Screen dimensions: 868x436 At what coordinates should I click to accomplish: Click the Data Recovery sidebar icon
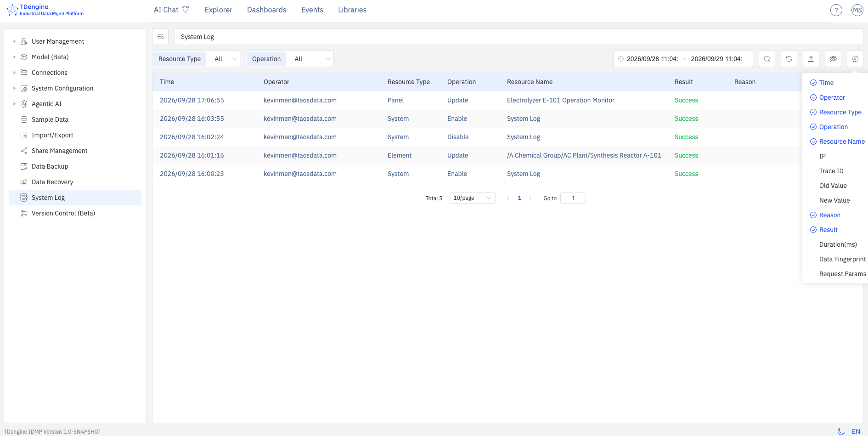coord(24,182)
